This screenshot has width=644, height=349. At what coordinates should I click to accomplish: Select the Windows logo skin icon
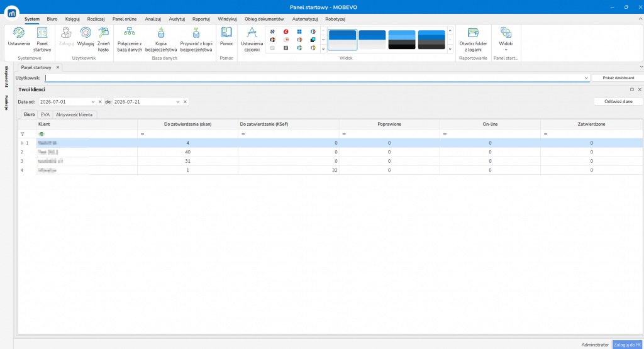click(x=299, y=31)
